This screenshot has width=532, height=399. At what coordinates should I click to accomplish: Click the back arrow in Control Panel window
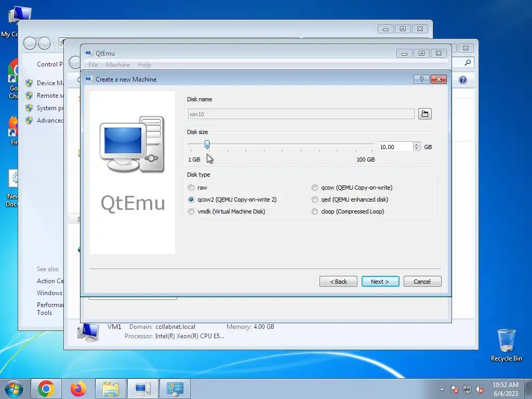click(x=30, y=43)
